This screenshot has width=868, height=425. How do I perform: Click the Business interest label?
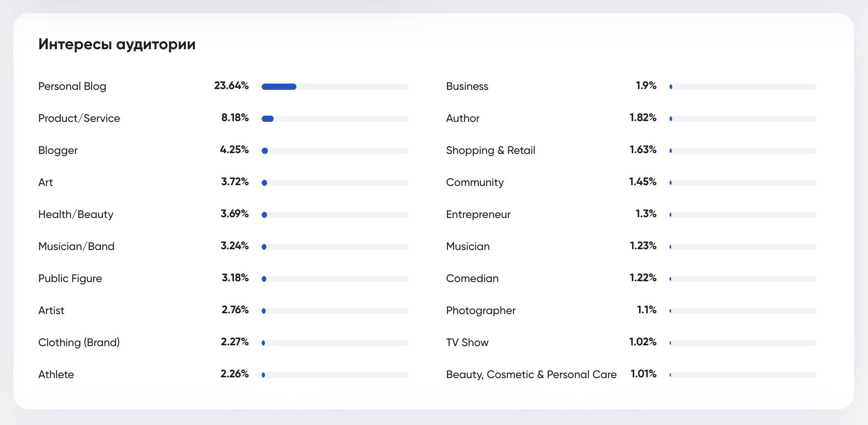click(x=467, y=86)
